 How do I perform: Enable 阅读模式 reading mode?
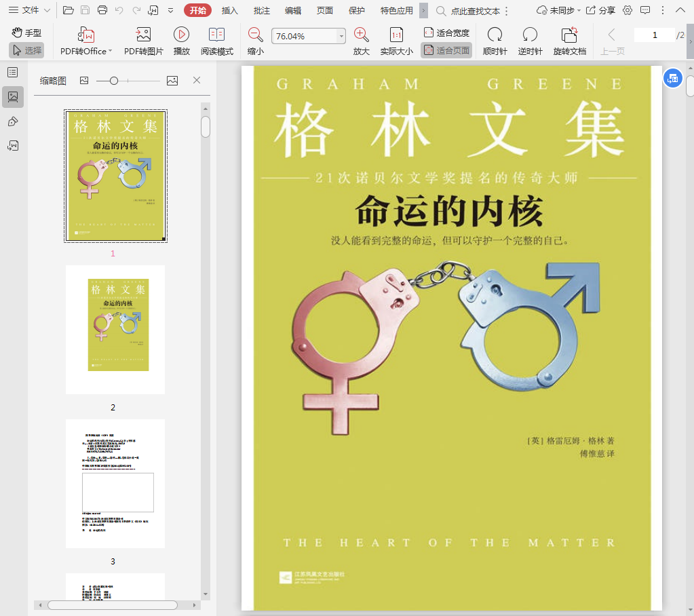217,41
